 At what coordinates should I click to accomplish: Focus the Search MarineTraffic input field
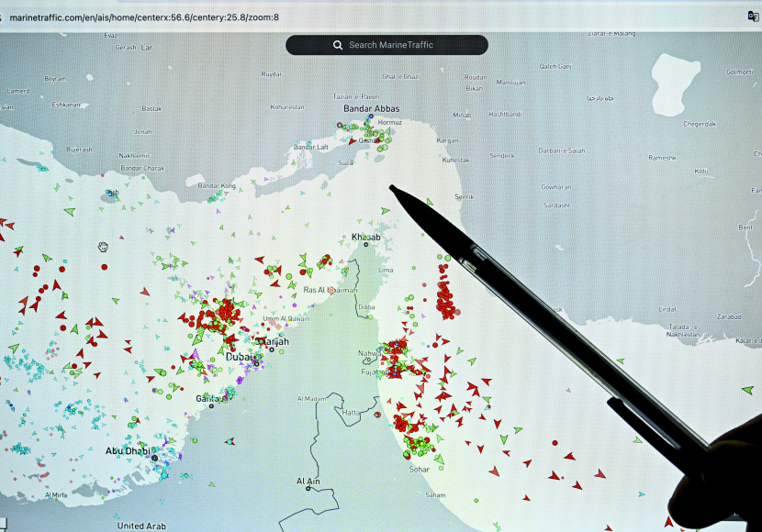tap(395, 45)
